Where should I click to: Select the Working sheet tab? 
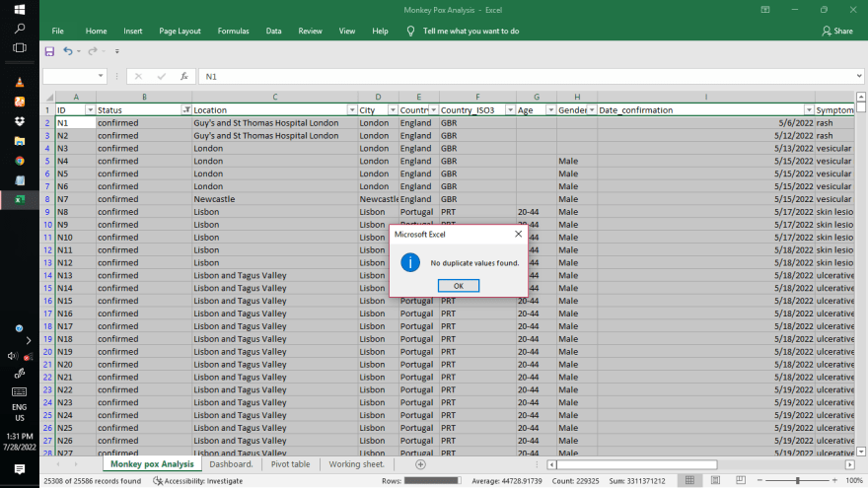click(x=356, y=464)
